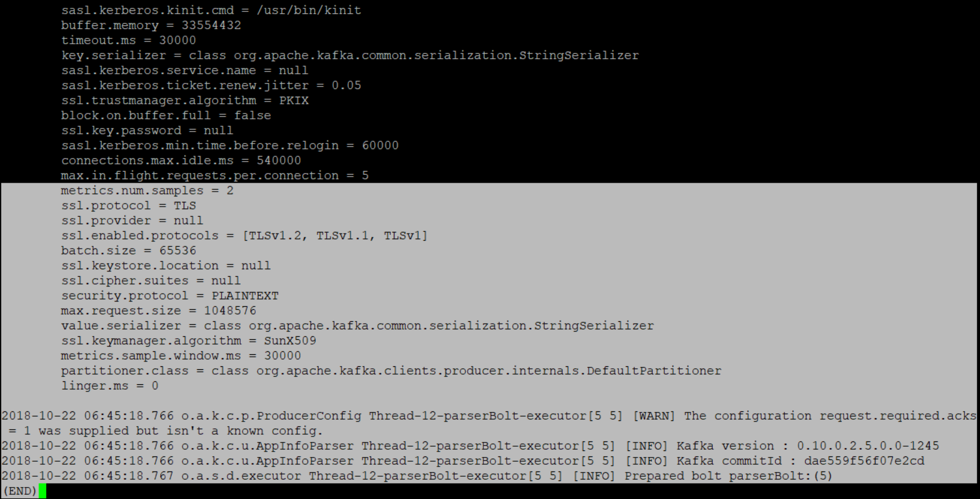Click the [WARN] tag in ProducerConfig log
Viewport: 980px width, 499px height.
click(x=654, y=416)
